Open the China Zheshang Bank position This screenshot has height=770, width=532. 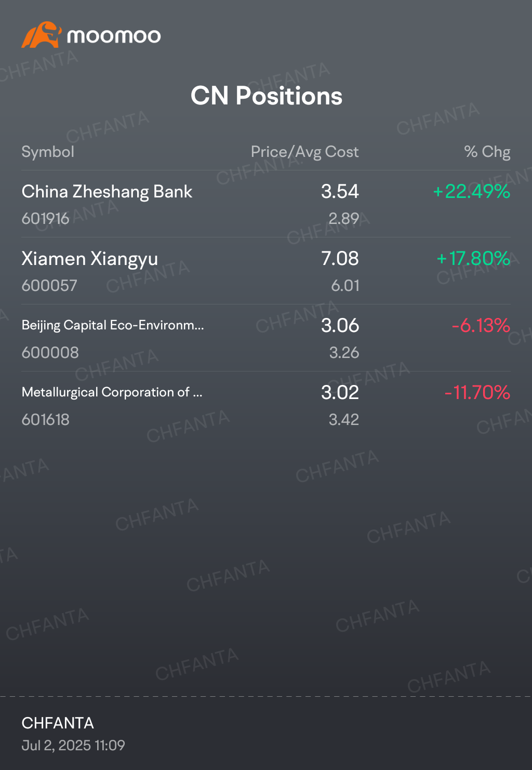point(266,204)
